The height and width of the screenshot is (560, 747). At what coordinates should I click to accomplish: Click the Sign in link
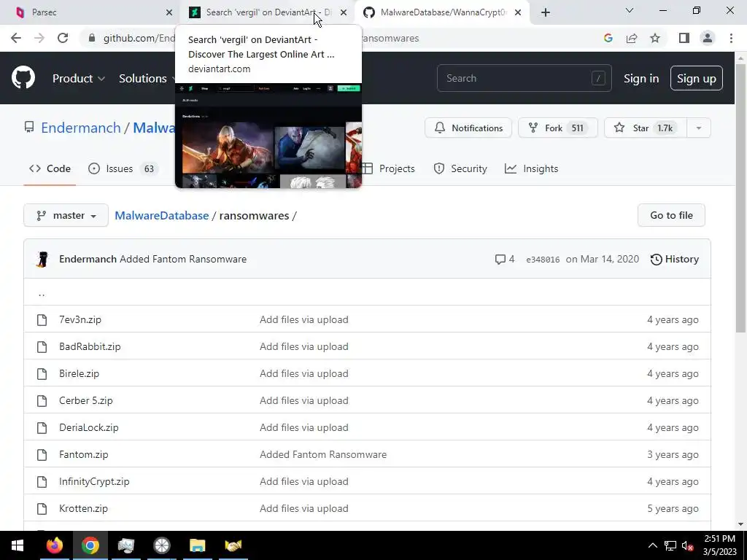coord(641,79)
